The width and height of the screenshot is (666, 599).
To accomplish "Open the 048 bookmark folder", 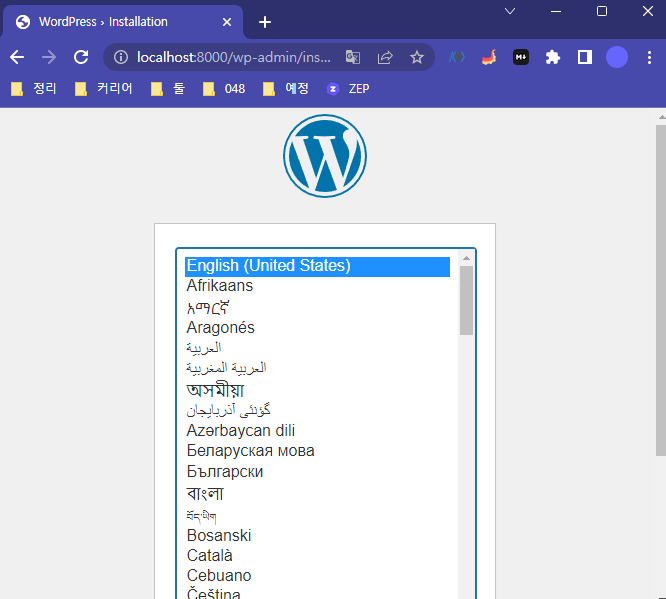I will pos(224,88).
